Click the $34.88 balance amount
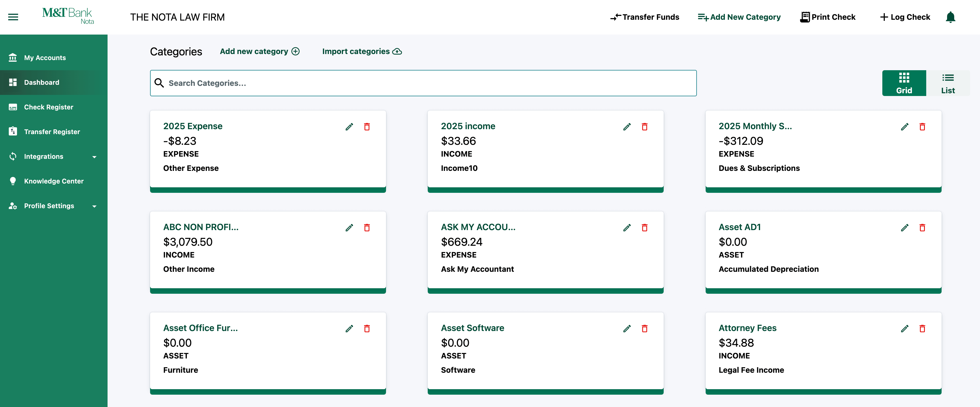Viewport: 980px width, 407px height. click(x=736, y=343)
